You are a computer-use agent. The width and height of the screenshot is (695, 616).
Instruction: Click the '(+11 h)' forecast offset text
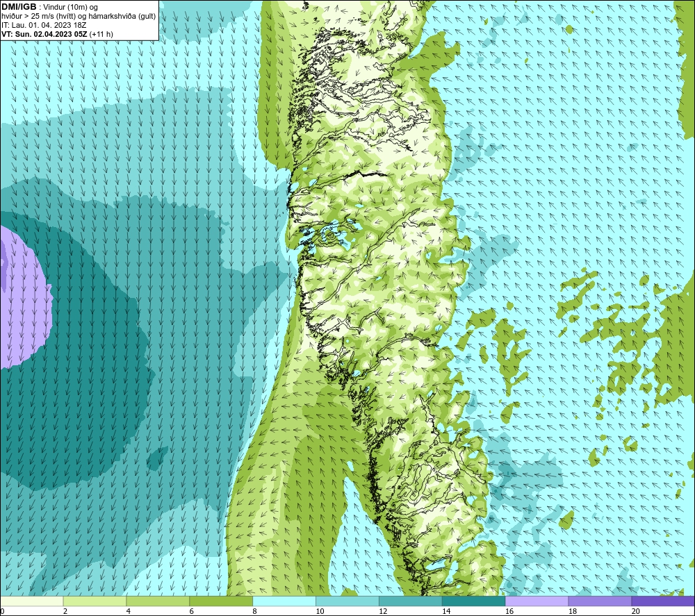101,34
